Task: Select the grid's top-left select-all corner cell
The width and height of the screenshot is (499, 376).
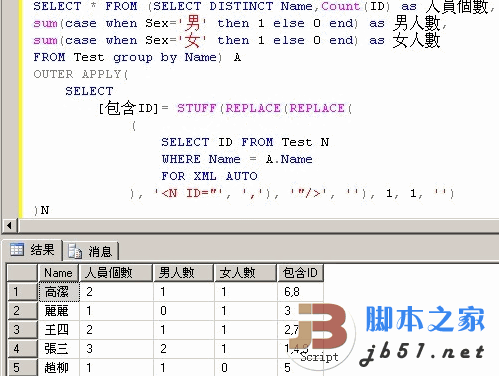Action: click(22, 273)
